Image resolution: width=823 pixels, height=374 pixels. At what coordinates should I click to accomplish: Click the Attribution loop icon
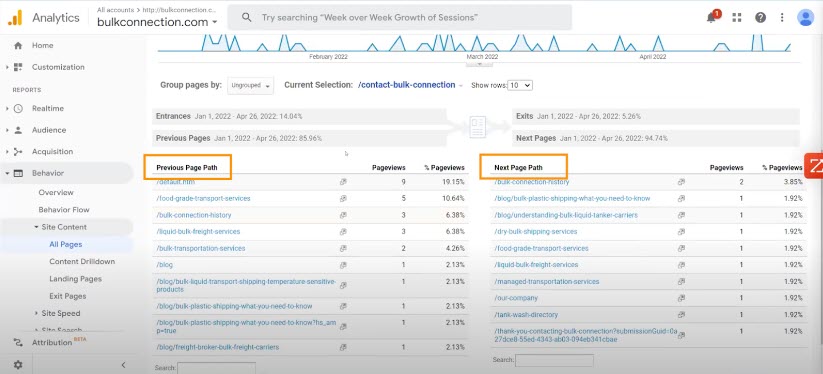pyautogui.click(x=18, y=343)
